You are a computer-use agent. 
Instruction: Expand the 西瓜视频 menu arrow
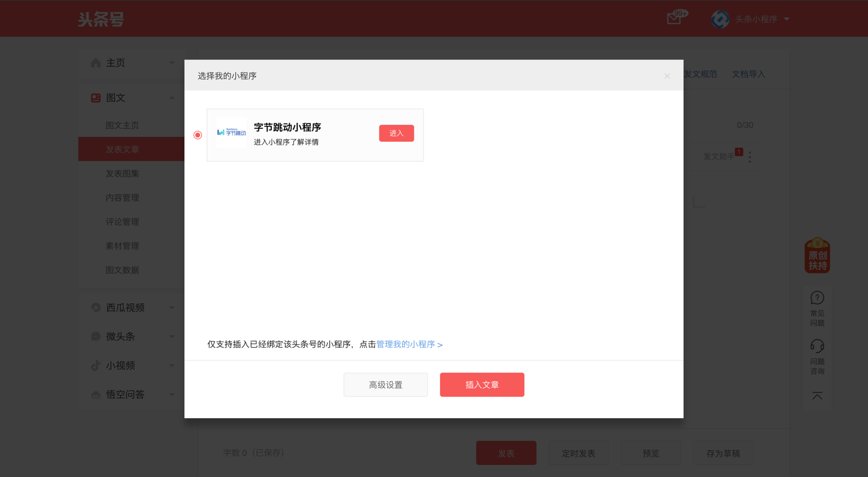pyautogui.click(x=172, y=307)
